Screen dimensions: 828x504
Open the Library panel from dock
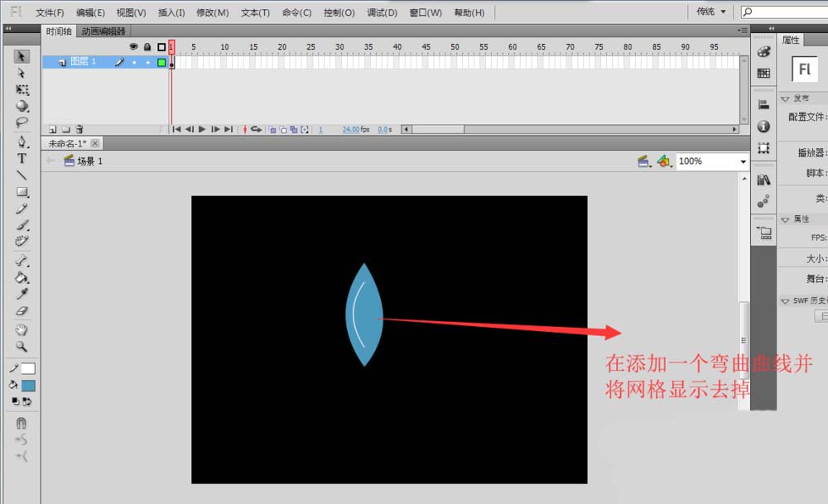click(x=763, y=180)
